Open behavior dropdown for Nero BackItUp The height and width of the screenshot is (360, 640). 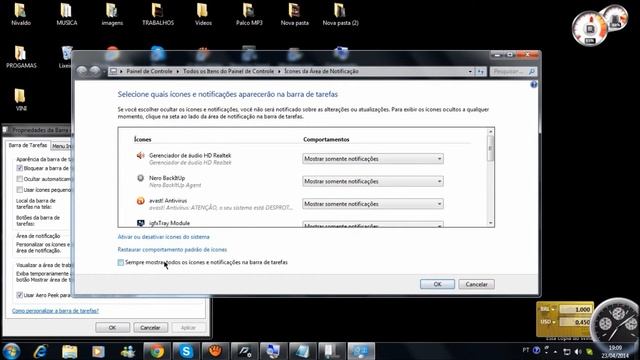[x=373, y=181]
